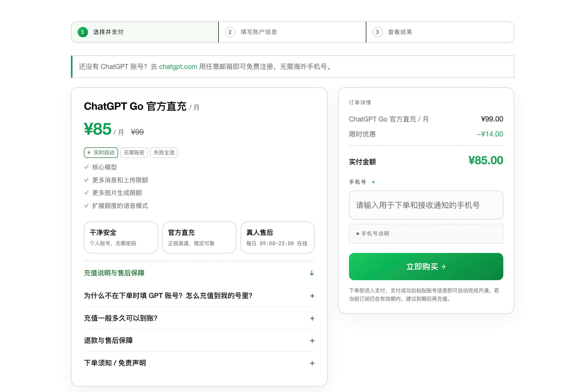
Task: Click checkmark beside '更多消息和上传限额'
Action: click(x=86, y=180)
